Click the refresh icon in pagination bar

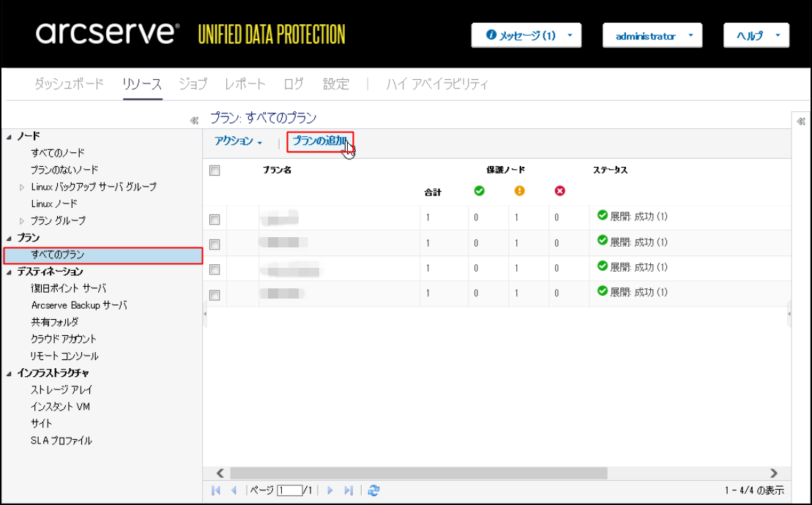pos(373,490)
